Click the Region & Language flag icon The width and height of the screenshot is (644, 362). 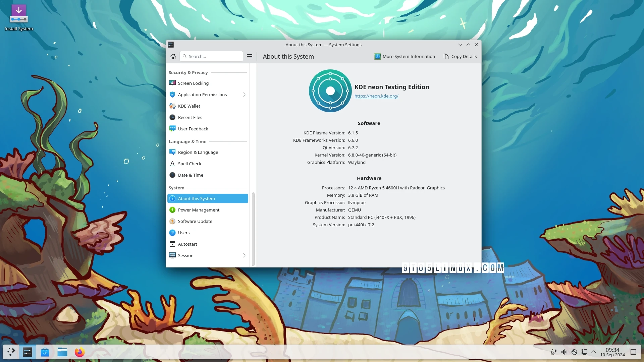172,152
